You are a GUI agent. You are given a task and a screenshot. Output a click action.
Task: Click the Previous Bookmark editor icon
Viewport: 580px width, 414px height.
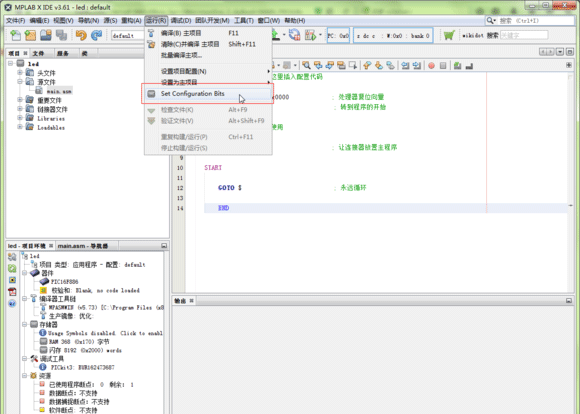pos(367,65)
